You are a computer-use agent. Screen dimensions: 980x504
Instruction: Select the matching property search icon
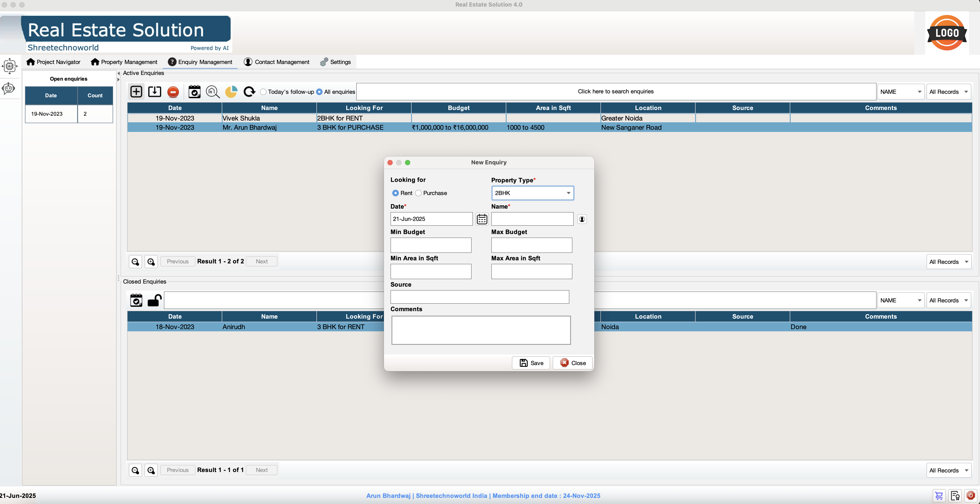tap(213, 92)
